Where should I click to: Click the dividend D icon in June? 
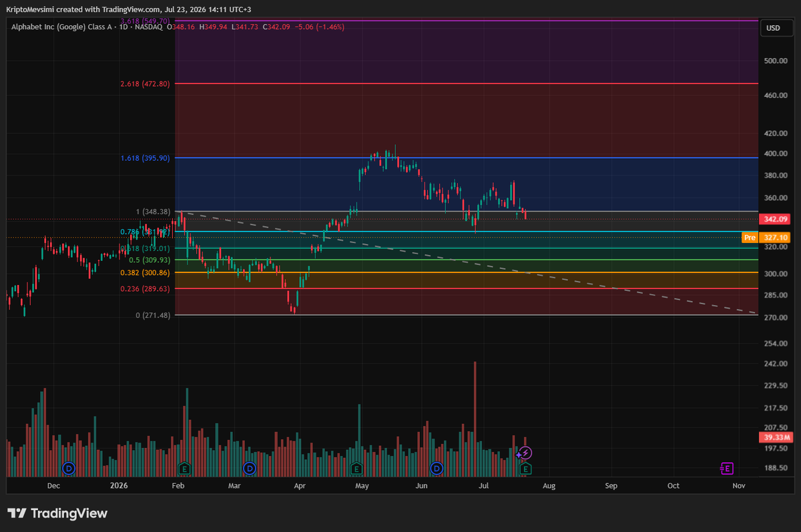pos(437,468)
